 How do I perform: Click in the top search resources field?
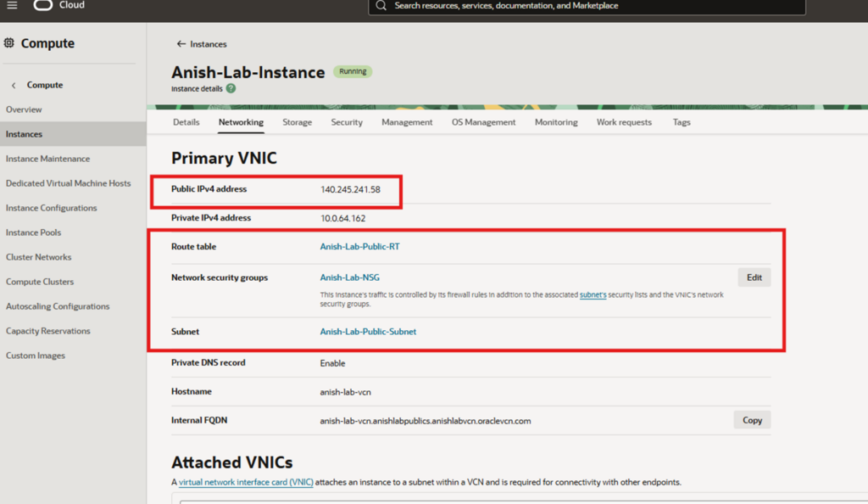click(585, 6)
